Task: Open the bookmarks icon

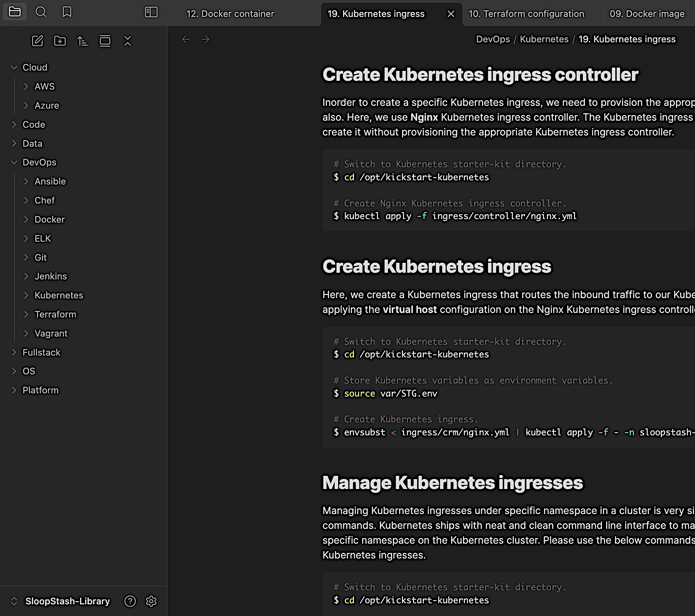Action: pos(67,12)
